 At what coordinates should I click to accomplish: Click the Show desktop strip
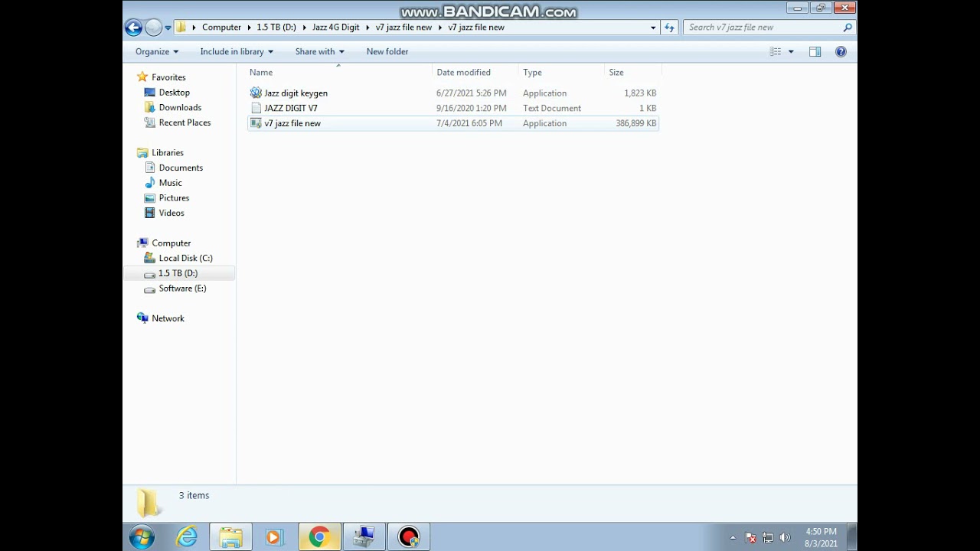point(852,537)
